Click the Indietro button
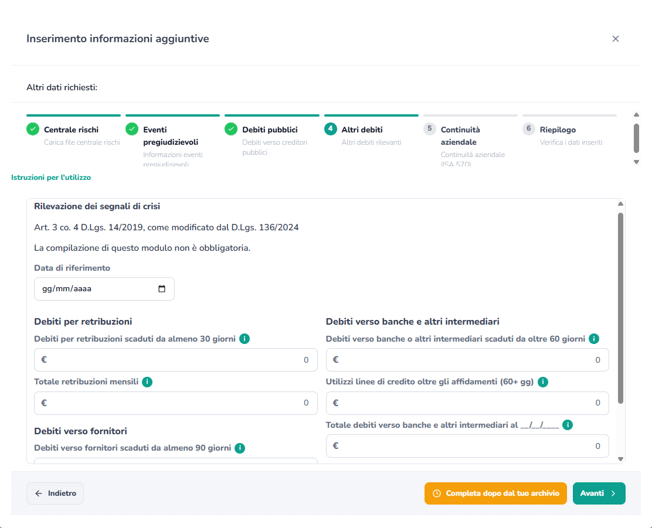Screen dimensions: 652x528 tap(55, 493)
